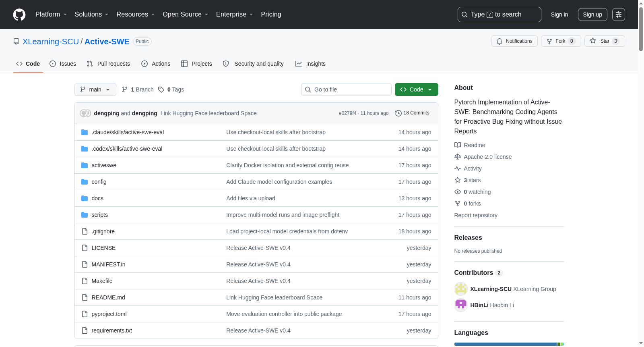The width and height of the screenshot is (644, 347).
Task: Click the notifications bell button
Action: point(514,41)
